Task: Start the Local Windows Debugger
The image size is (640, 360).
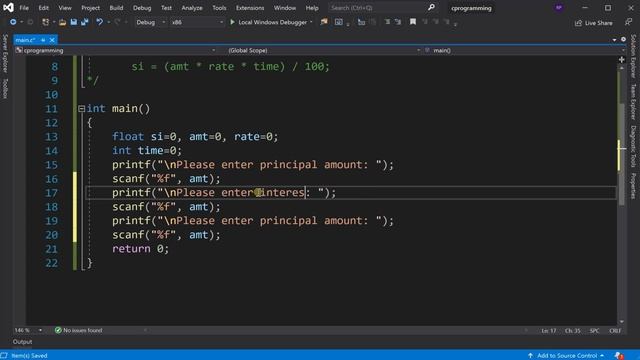Action: click(269, 22)
